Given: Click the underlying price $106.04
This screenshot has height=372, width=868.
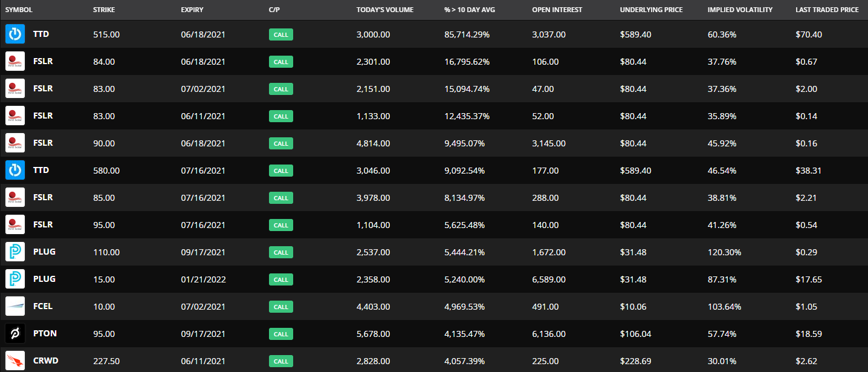Looking at the screenshot, I should (x=636, y=334).
